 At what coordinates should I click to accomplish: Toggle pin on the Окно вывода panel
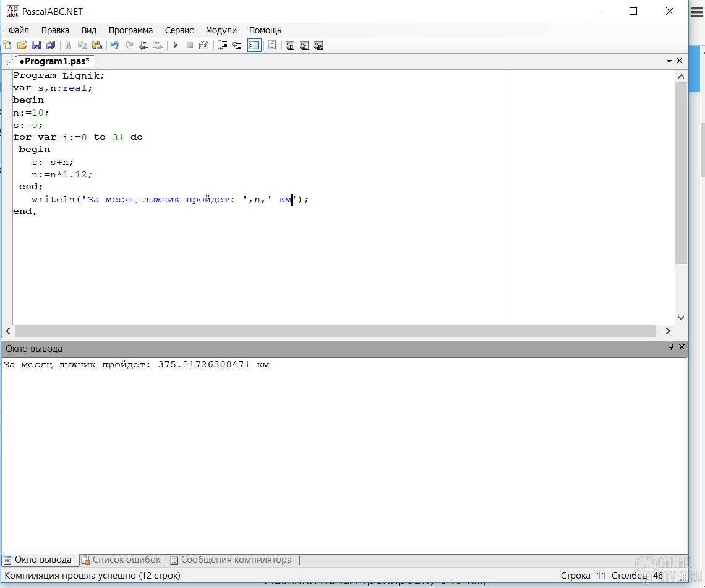(x=671, y=347)
